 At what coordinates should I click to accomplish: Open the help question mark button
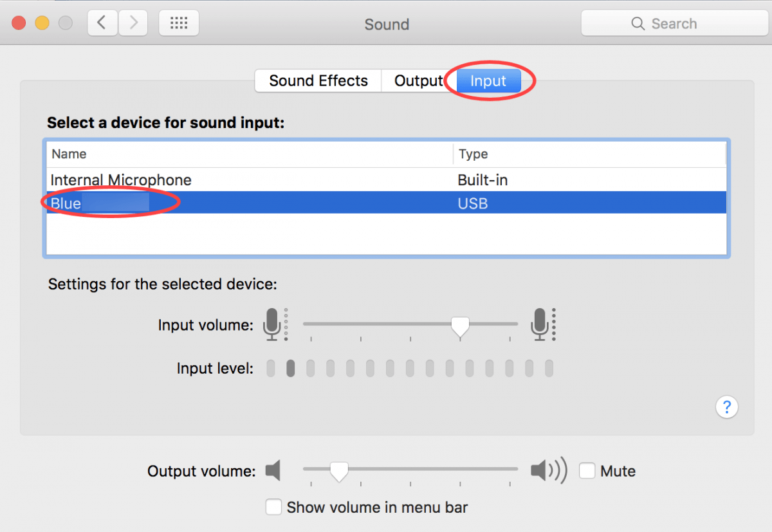[x=726, y=407]
